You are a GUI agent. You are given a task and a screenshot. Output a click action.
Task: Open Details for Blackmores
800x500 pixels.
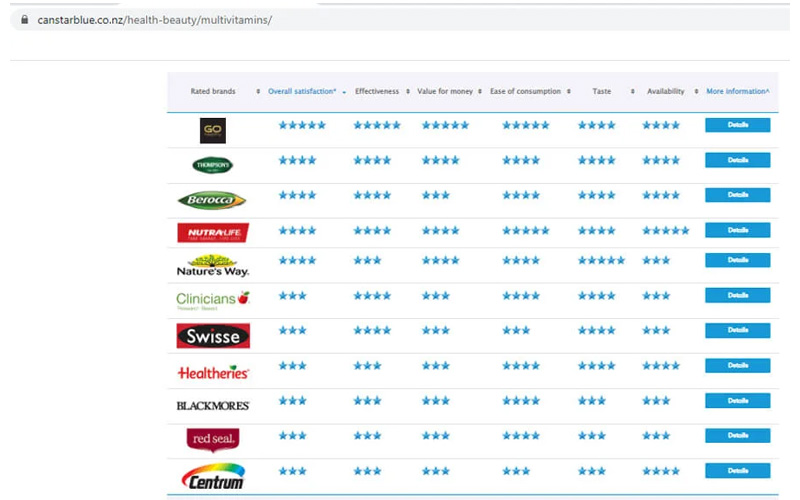tap(738, 401)
